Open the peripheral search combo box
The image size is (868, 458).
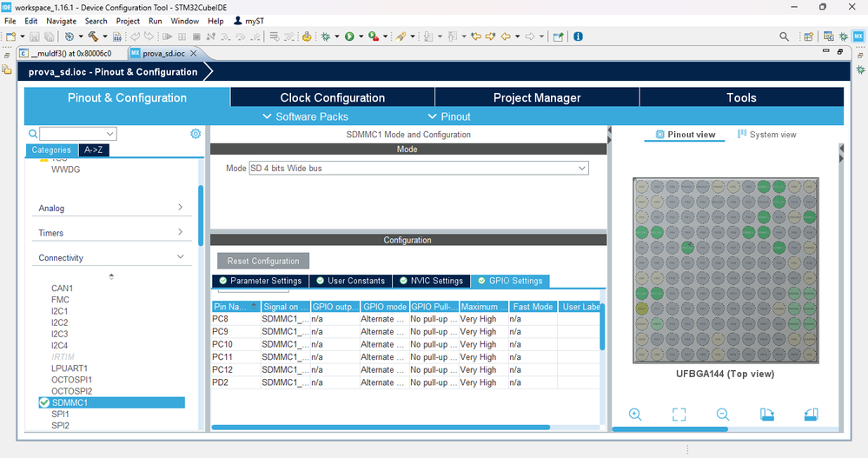(x=77, y=134)
